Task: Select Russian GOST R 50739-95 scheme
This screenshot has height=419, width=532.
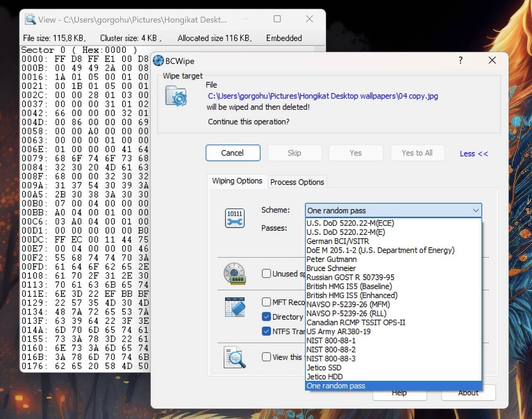Action: (x=393, y=277)
